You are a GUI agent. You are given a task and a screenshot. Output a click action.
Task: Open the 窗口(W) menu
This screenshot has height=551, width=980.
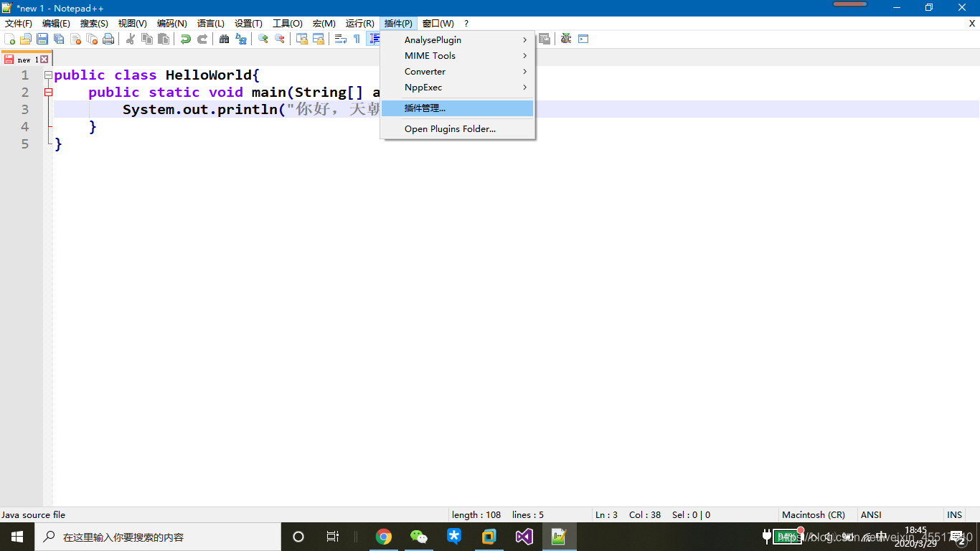click(438, 24)
